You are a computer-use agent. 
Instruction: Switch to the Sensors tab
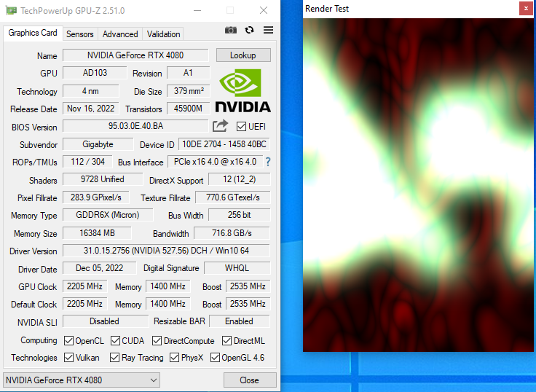[x=80, y=34]
